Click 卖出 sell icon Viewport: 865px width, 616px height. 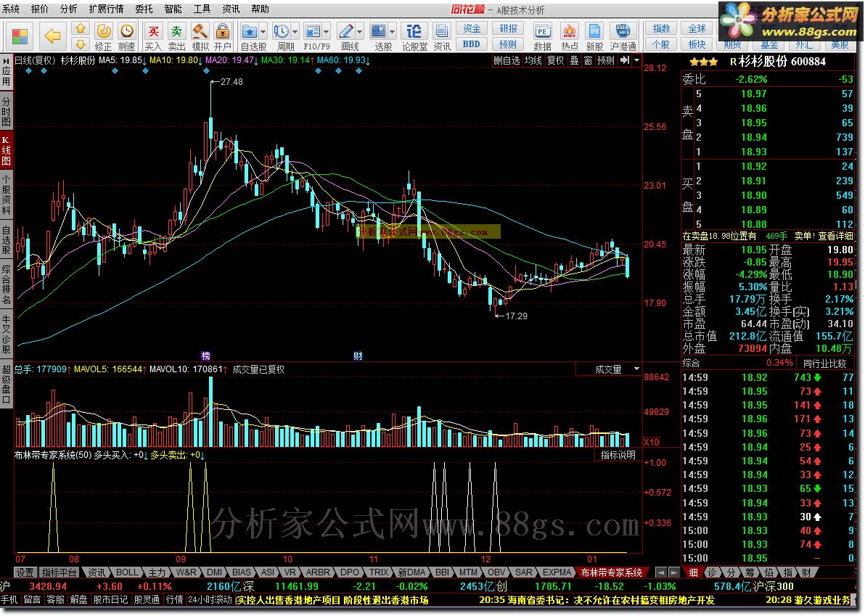[176, 37]
